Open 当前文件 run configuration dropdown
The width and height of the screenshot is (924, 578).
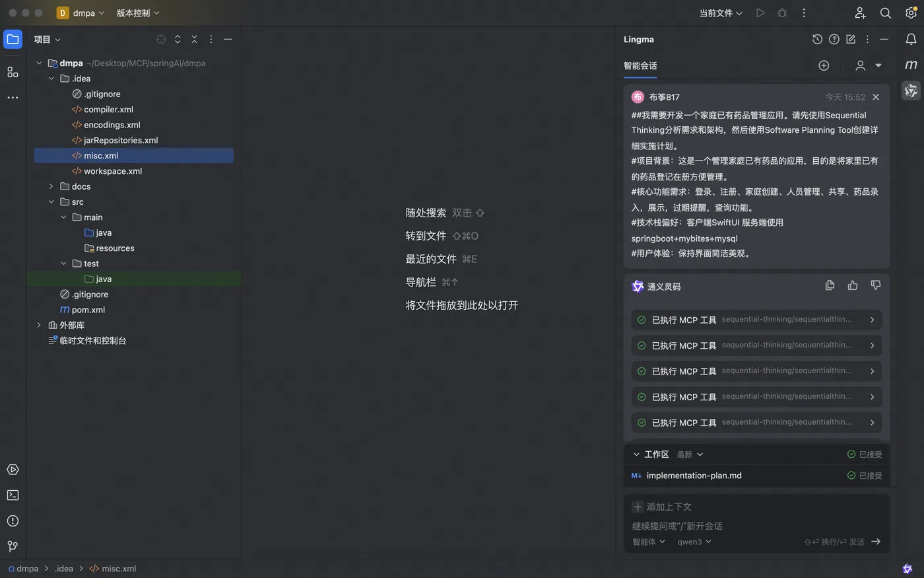pos(721,13)
